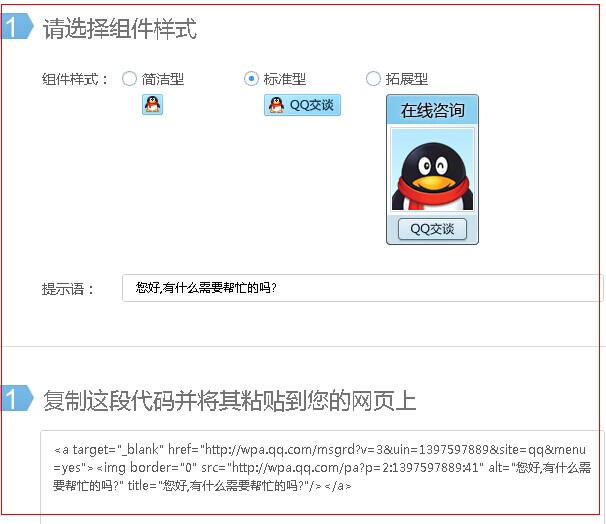Select the 简洁型 radio button
Viewport: 606px width, 524px height.
129,79
